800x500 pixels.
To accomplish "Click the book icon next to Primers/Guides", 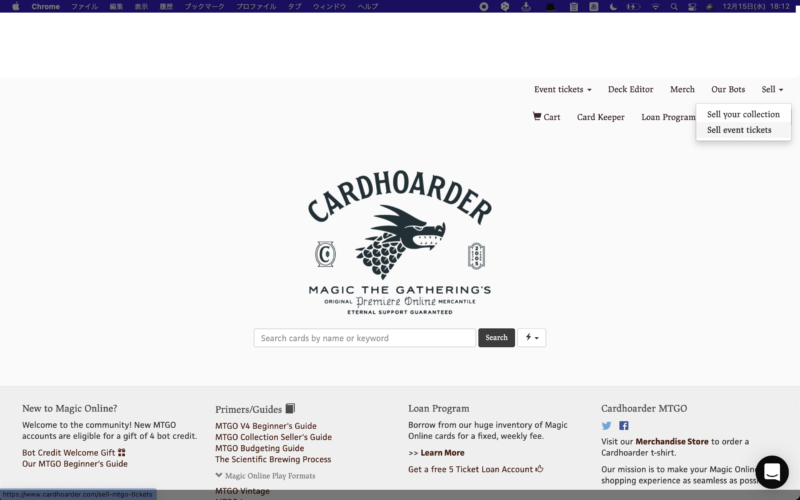I will click(x=290, y=408).
